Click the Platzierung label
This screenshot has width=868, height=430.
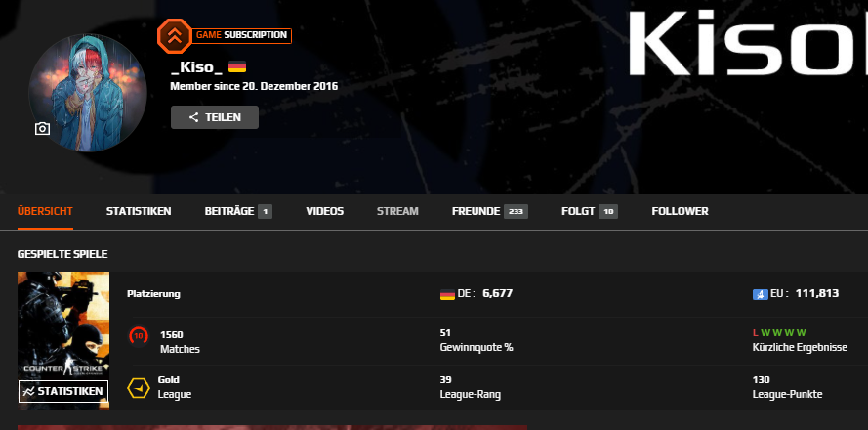(x=153, y=294)
